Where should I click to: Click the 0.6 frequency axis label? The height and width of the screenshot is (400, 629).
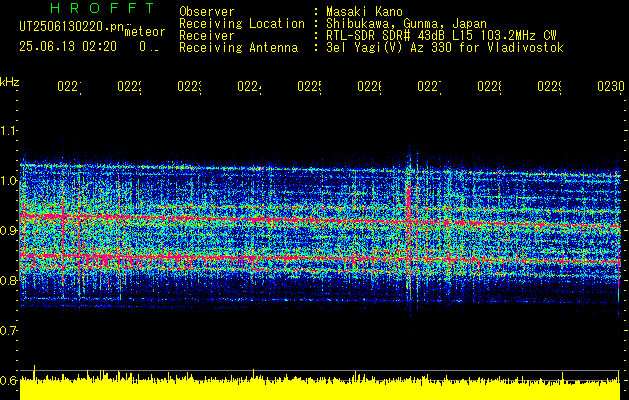[8, 380]
